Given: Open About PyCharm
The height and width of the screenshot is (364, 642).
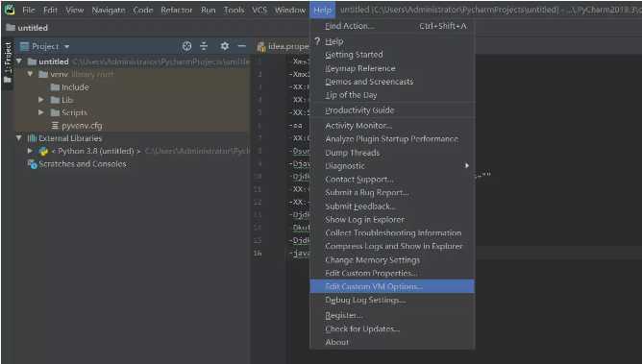Looking at the screenshot, I should point(392,342).
